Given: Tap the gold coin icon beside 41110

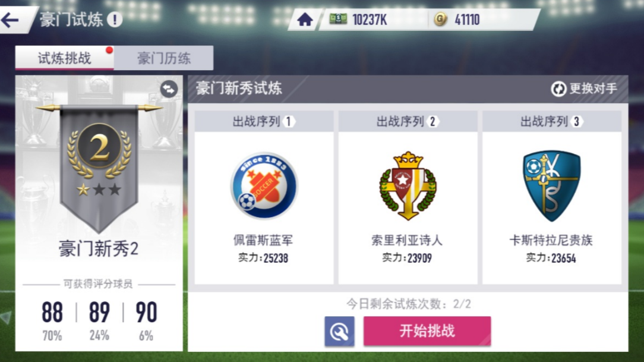Looking at the screenshot, I should 440,19.
